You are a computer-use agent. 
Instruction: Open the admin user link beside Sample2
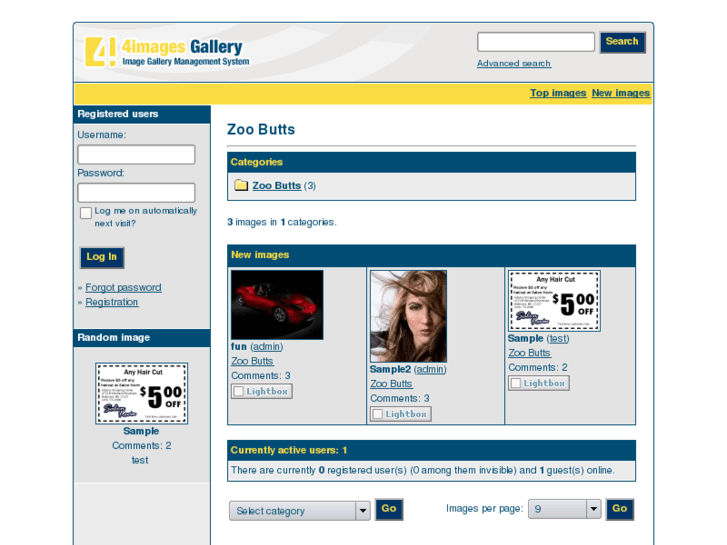tap(430, 369)
